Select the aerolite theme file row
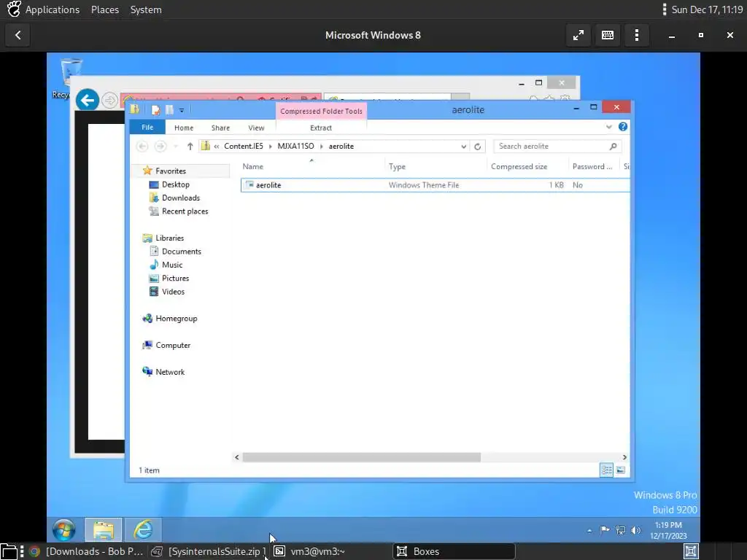 435,184
